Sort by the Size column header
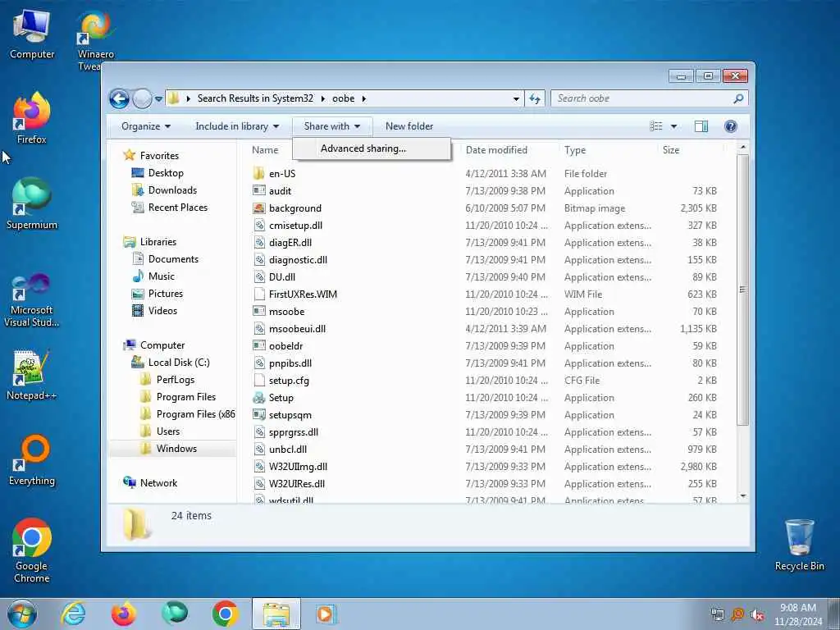 click(671, 150)
